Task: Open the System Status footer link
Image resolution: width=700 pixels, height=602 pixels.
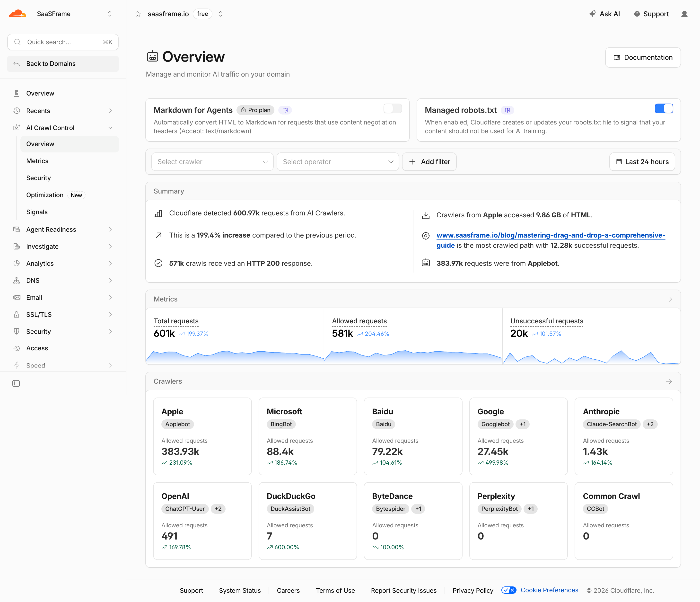Action: [240, 591]
